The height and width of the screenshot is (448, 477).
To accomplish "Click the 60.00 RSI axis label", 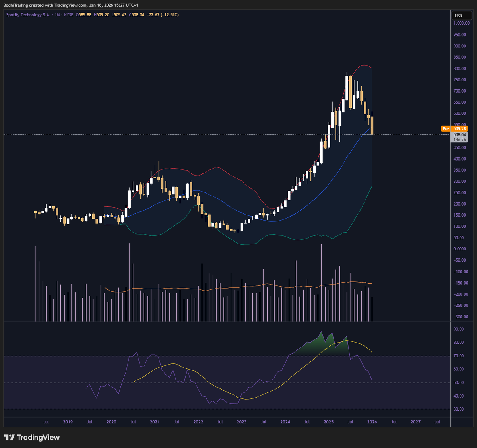I will (x=459, y=369).
